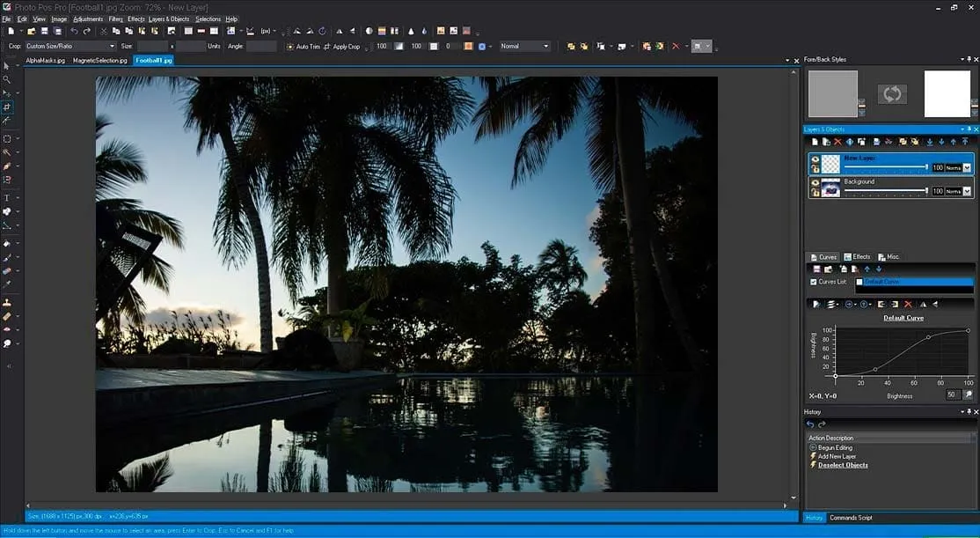Image resolution: width=980 pixels, height=538 pixels.
Task: Click the Apply Crop button
Action: pyautogui.click(x=342, y=46)
